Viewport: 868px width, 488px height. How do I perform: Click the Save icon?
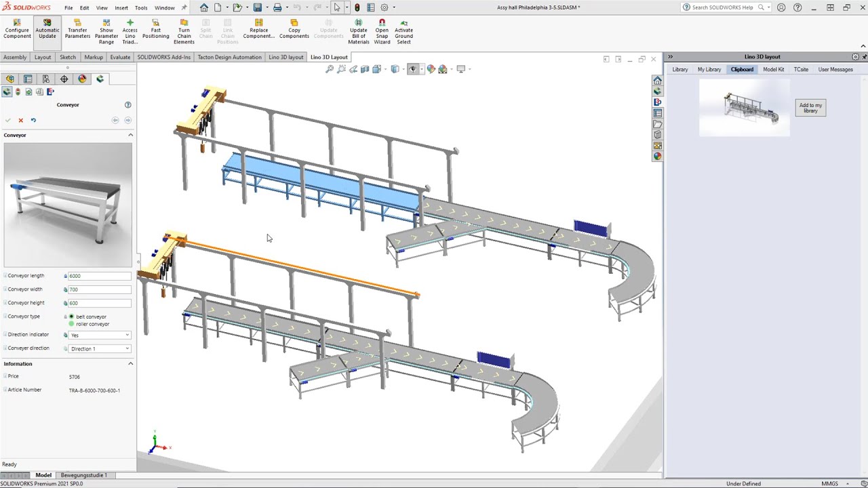(257, 7)
